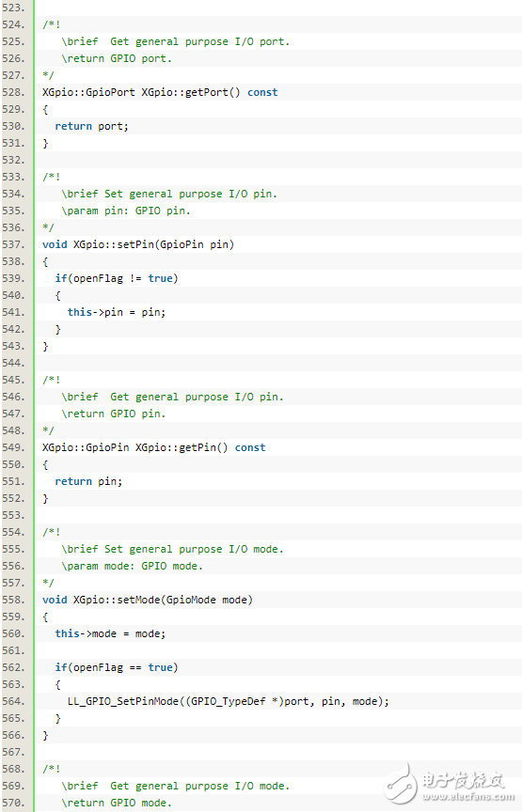Viewport: 522px width, 812px height.
Task: Click the 'this->pin = pin;' assignment
Action: coord(116,312)
